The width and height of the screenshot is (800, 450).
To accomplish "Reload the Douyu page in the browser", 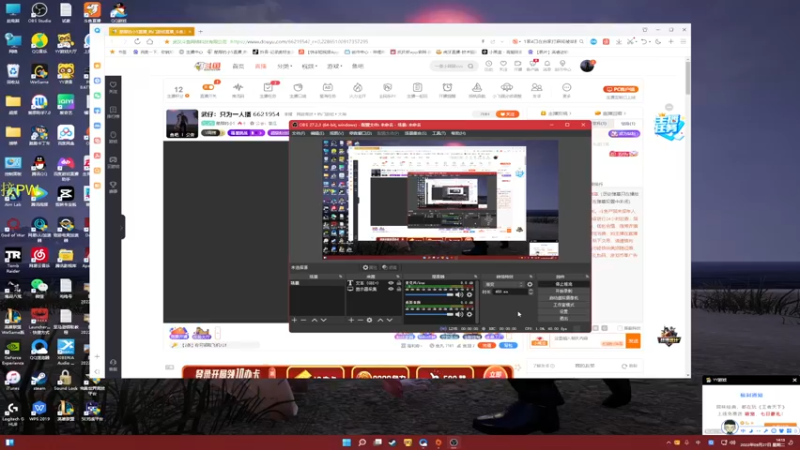I will [137, 42].
